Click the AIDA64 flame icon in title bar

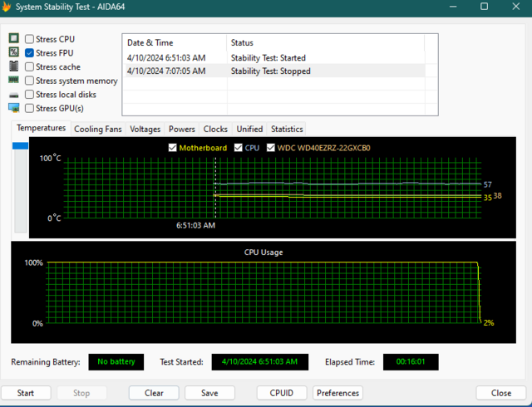(8, 7)
